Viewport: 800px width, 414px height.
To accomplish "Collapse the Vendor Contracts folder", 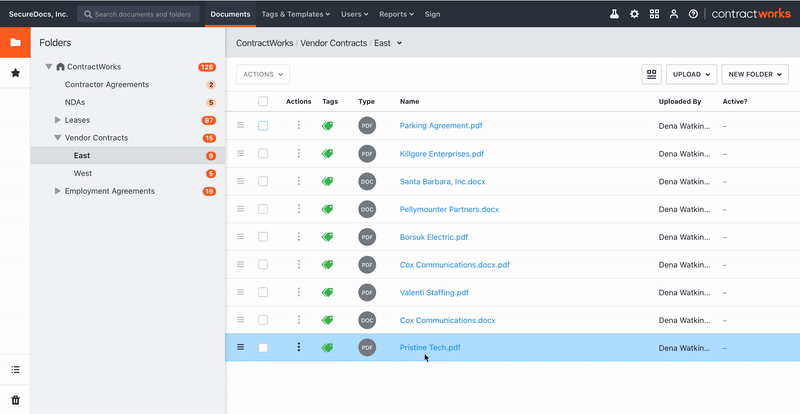I will 58,138.
